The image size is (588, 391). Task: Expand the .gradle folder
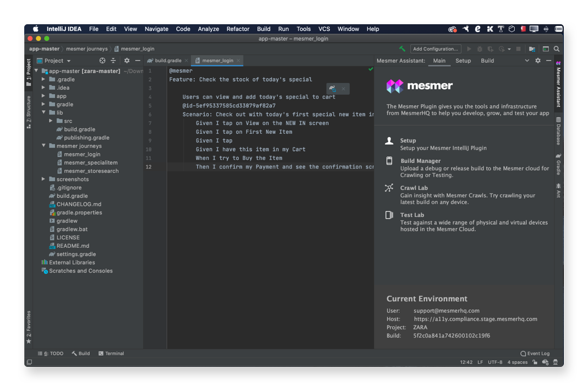pyautogui.click(x=43, y=79)
